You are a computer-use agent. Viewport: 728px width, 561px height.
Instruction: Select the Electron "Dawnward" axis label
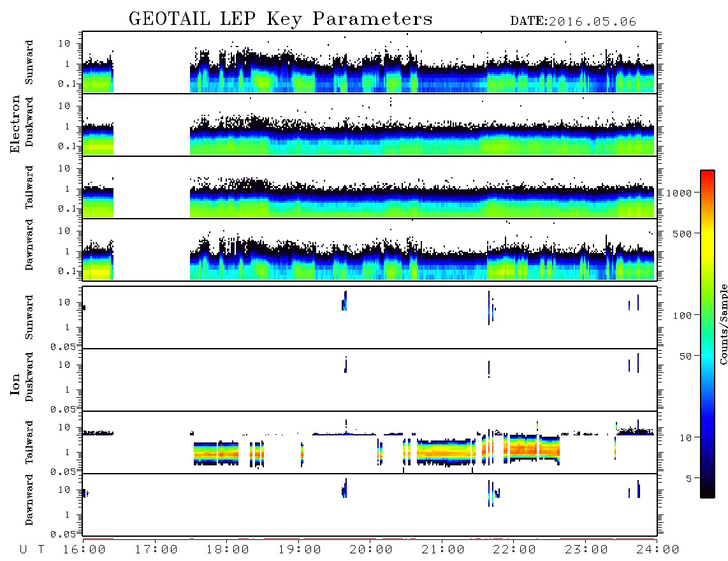click(x=29, y=245)
